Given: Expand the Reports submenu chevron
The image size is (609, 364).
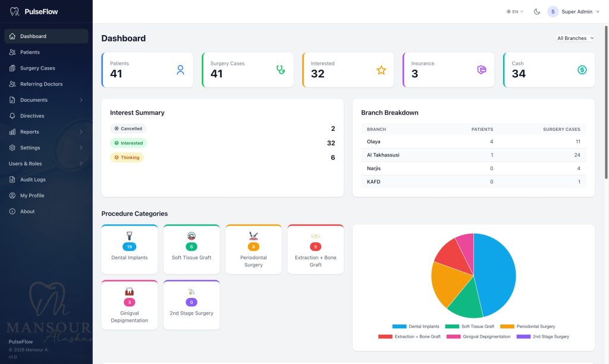Looking at the screenshot, I should 81,131.
